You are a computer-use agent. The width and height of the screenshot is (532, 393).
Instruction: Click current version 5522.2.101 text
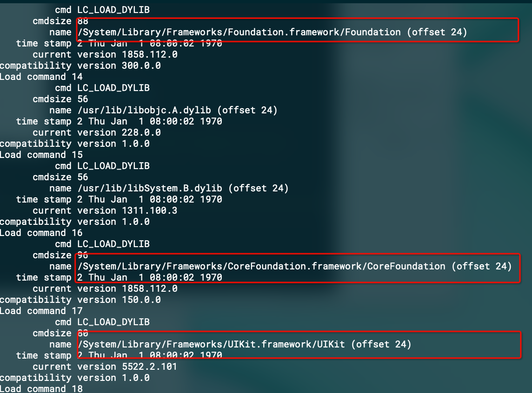click(105, 367)
